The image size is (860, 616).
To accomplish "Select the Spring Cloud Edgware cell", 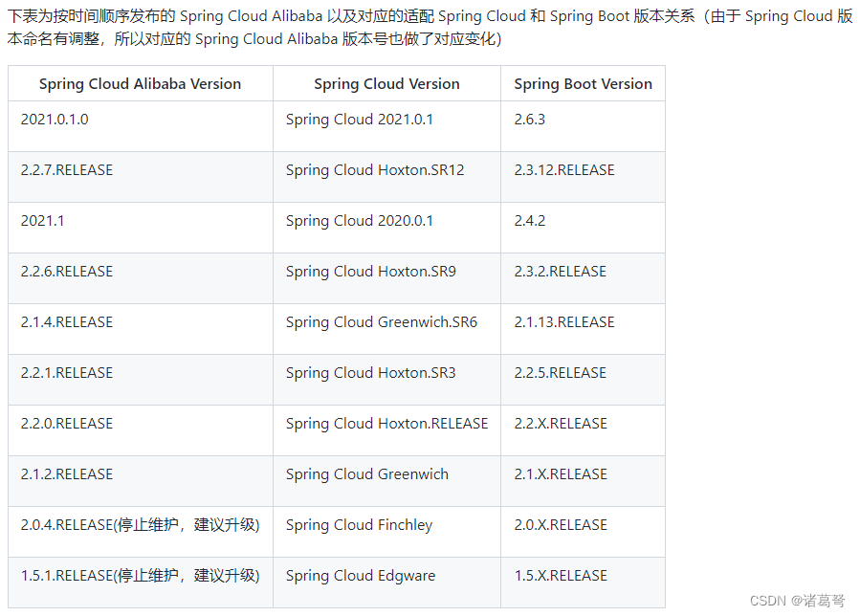I will tap(386, 583).
